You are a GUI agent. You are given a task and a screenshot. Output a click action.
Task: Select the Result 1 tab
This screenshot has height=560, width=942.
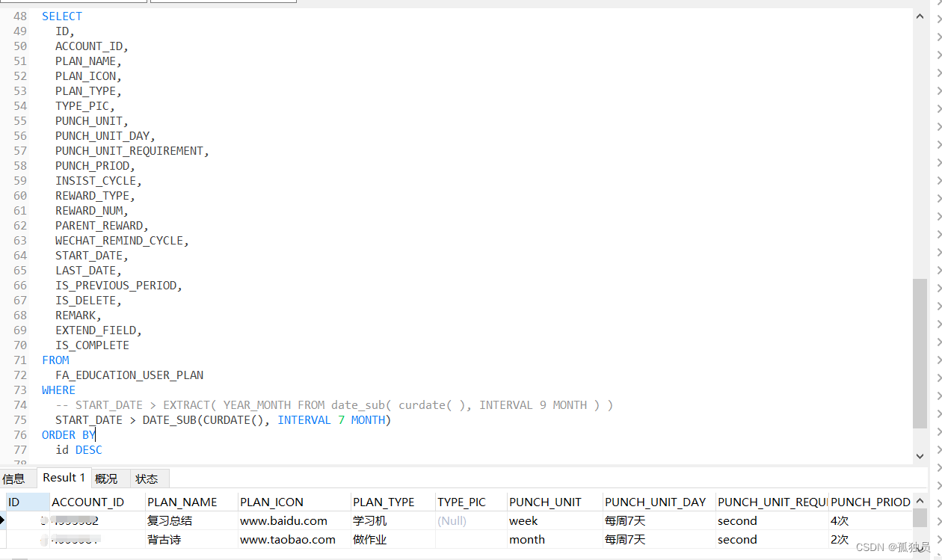click(x=64, y=478)
